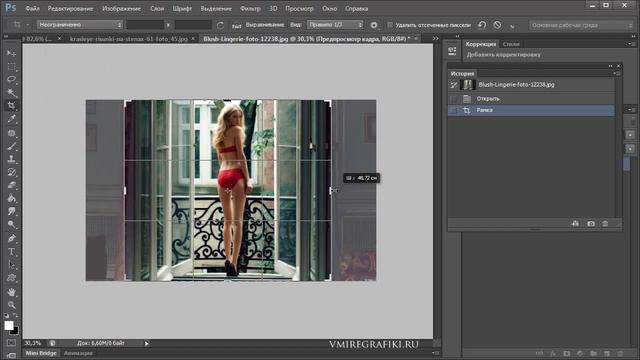640x360 pixels.
Task: Select the Smudge tool
Action: [11, 211]
